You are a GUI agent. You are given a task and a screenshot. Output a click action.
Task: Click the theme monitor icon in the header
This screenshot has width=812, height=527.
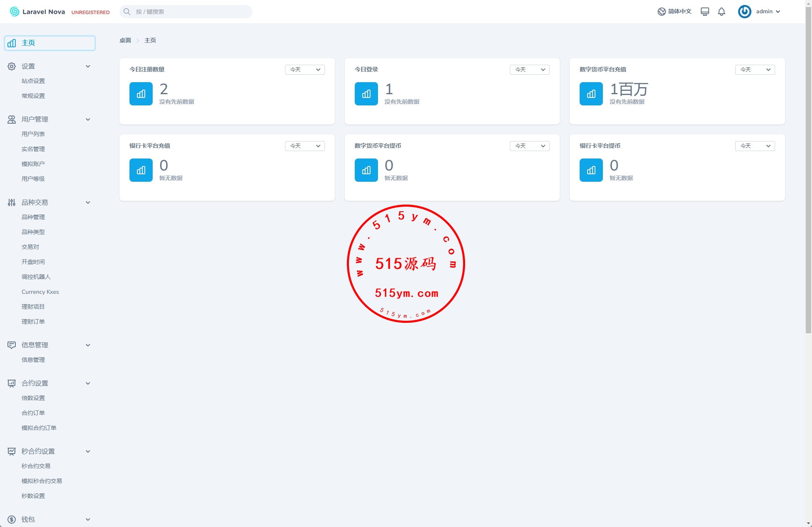point(705,12)
